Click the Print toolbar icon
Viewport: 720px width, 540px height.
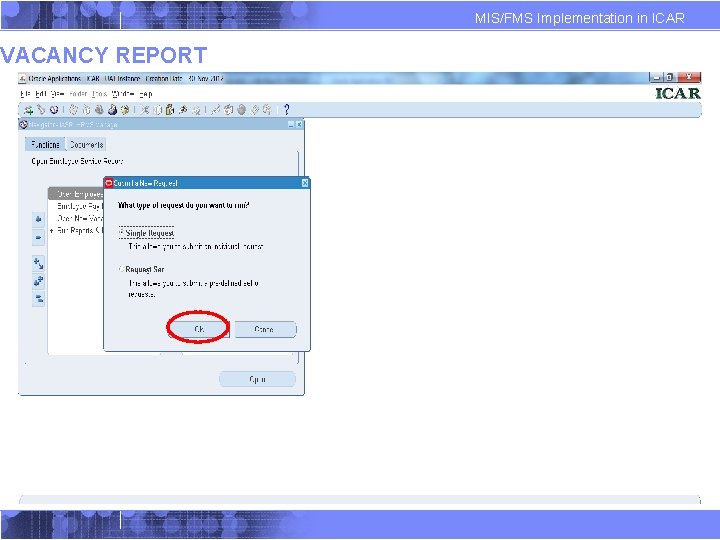112,110
